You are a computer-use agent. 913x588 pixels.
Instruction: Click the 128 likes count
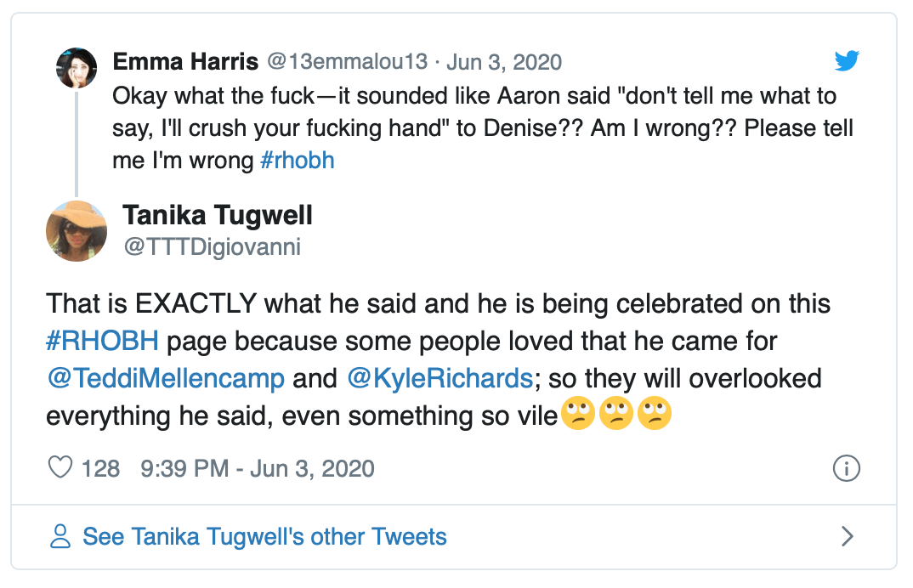click(x=100, y=468)
